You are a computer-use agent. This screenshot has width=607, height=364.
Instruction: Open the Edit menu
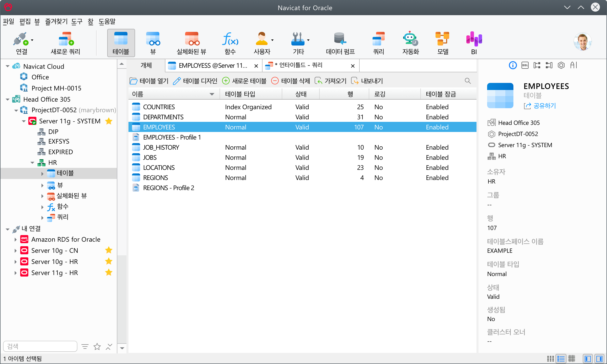tap(25, 21)
